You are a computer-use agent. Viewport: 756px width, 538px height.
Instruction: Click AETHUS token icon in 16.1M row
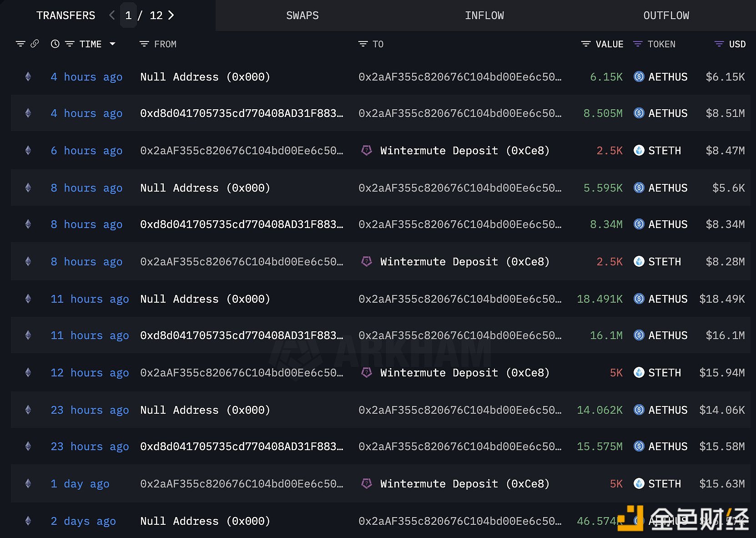tap(639, 335)
